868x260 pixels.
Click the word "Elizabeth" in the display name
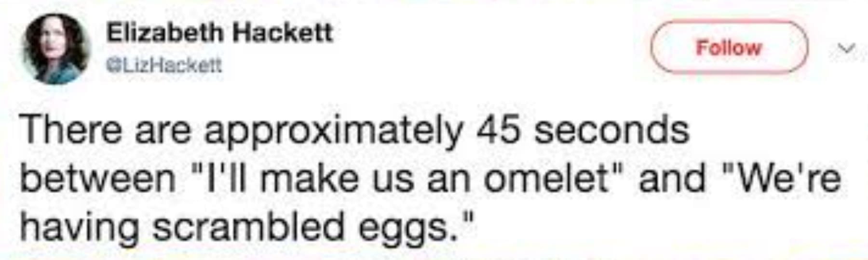pyautogui.click(x=164, y=33)
